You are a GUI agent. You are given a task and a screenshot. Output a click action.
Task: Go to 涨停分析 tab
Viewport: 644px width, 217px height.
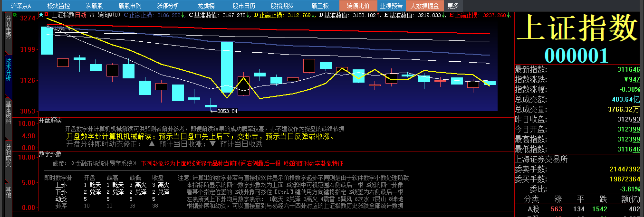(x=168, y=6)
